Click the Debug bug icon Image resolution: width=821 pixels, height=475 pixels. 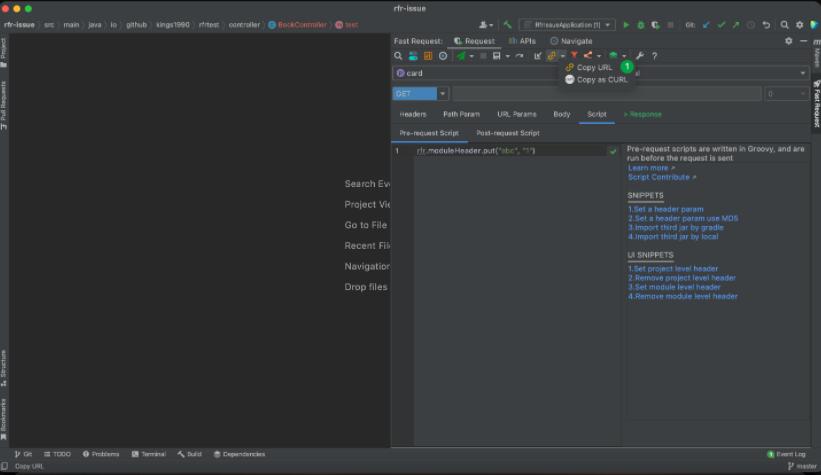pyautogui.click(x=640, y=24)
